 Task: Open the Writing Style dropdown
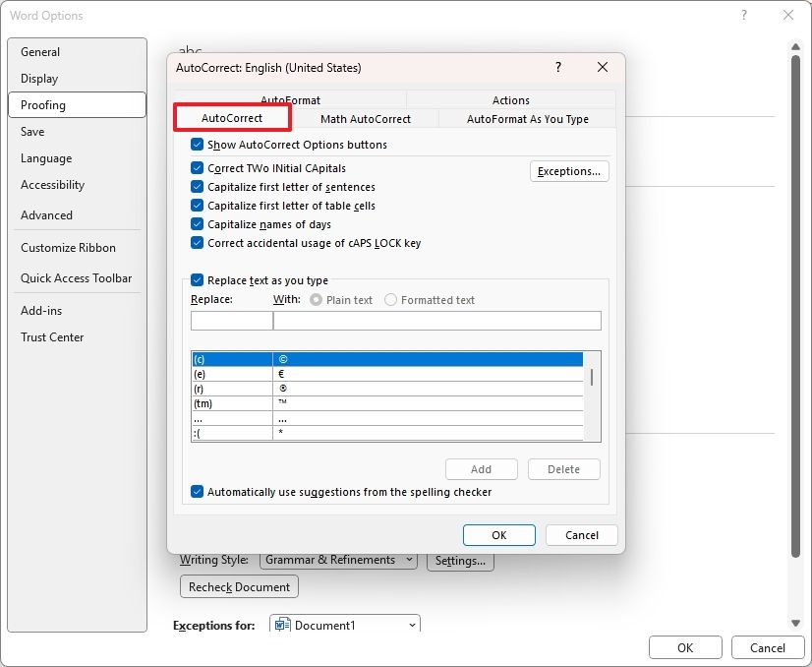(x=339, y=559)
